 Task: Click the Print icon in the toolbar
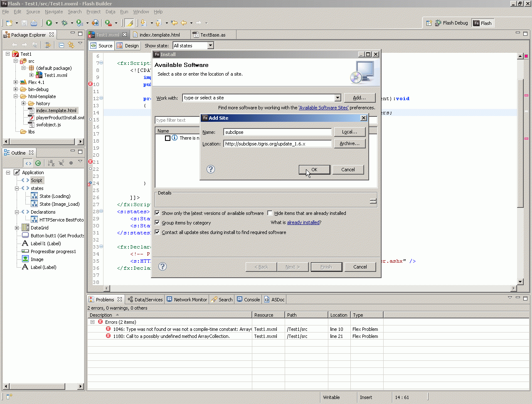coord(34,23)
